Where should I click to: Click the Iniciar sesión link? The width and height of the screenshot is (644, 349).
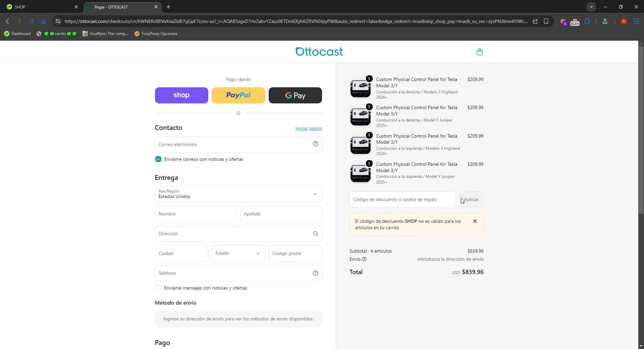309,128
